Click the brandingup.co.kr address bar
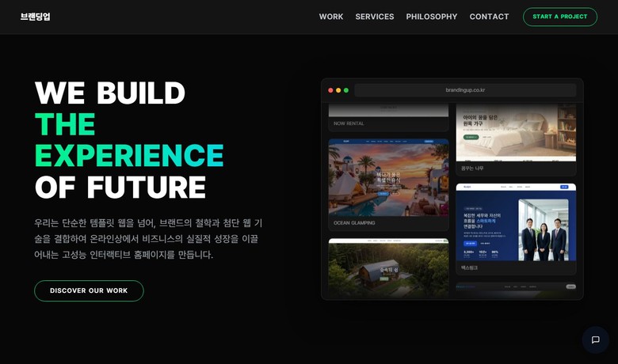Image resolution: width=618 pixels, height=364 pixels. [x=465, y=90]
